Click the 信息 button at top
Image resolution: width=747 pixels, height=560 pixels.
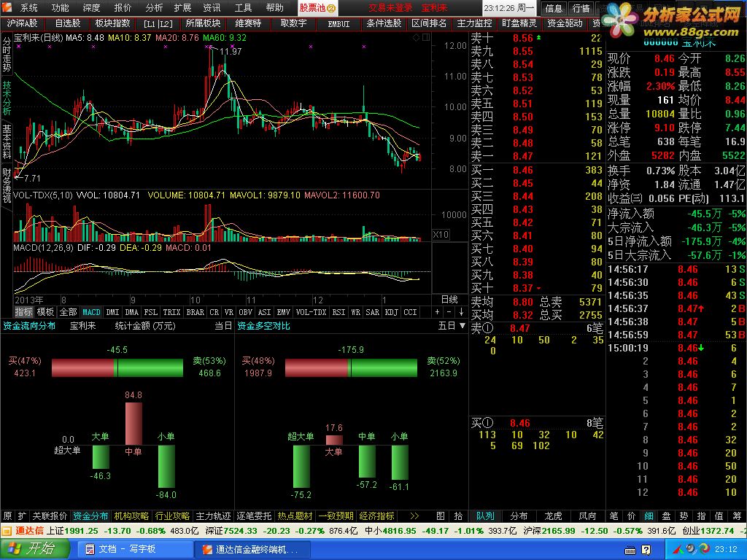554,8
